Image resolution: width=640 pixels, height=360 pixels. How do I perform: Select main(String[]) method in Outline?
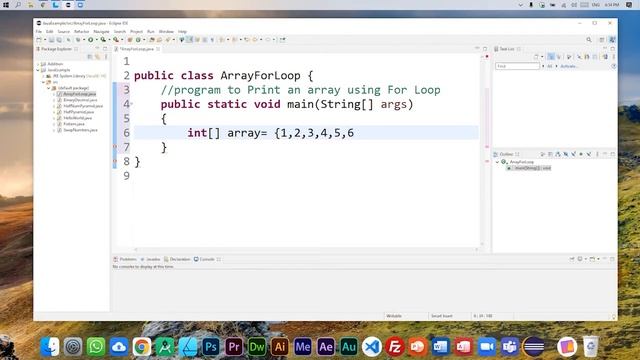[529, 168]
